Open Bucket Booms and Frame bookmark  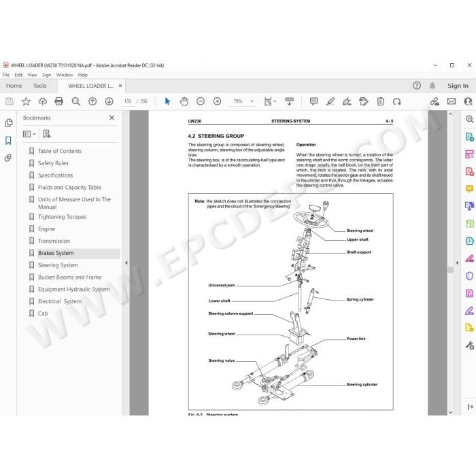coord(70,277)
